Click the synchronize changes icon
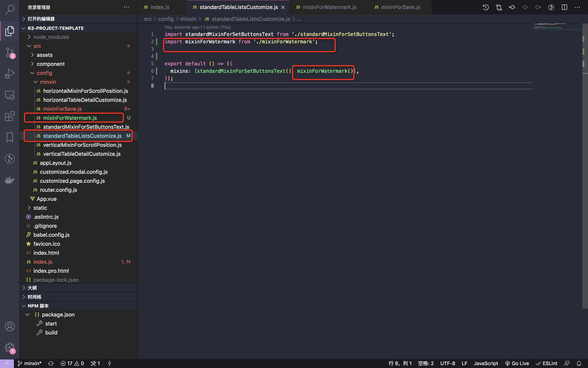The image size is (588, 368). coord(51,363)
